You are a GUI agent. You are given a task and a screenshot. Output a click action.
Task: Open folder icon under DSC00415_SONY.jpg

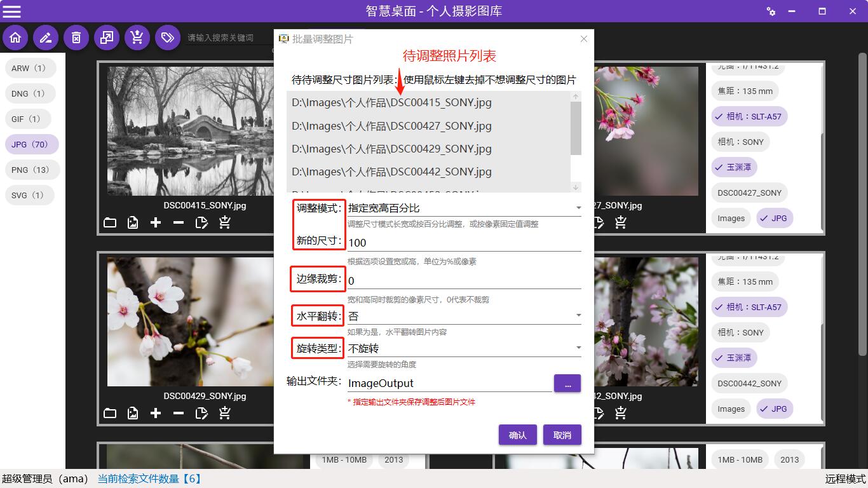[x=110, y=222]
